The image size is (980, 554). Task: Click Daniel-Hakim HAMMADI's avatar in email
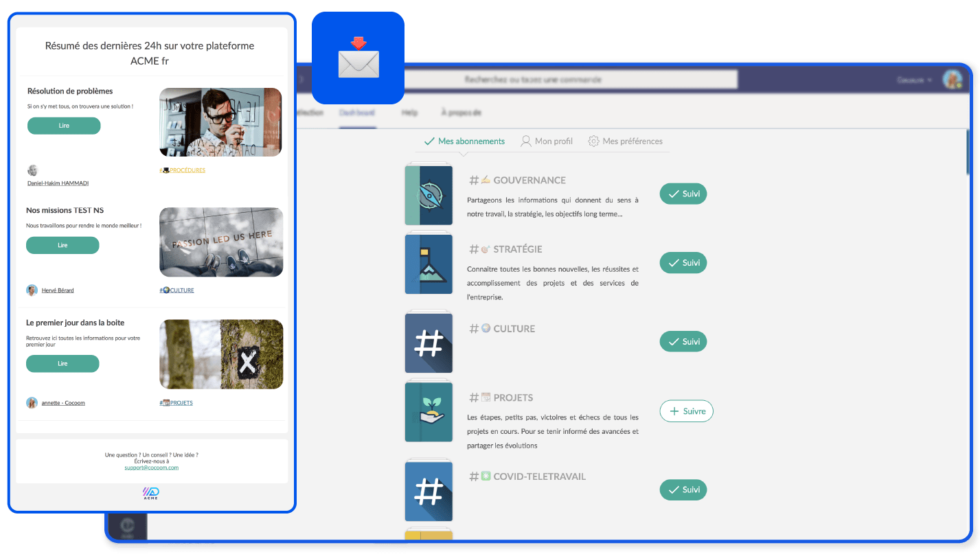32,171
